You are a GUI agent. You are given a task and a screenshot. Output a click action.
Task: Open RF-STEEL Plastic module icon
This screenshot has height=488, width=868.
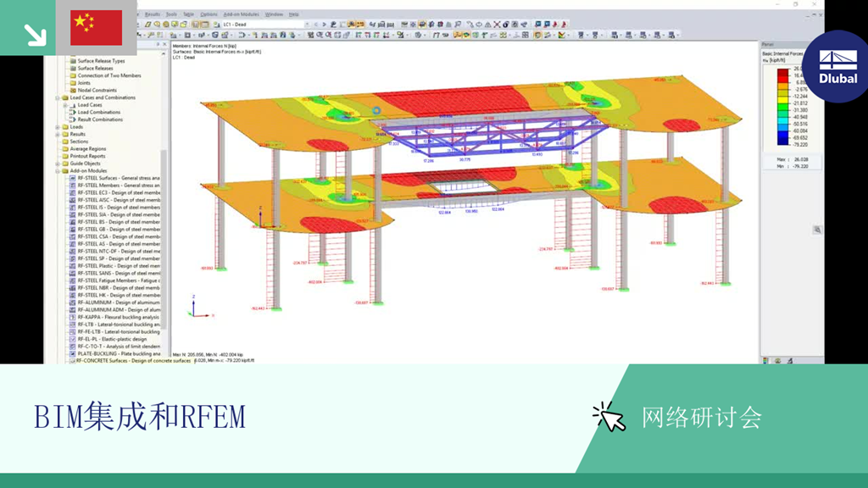[73, 265]
